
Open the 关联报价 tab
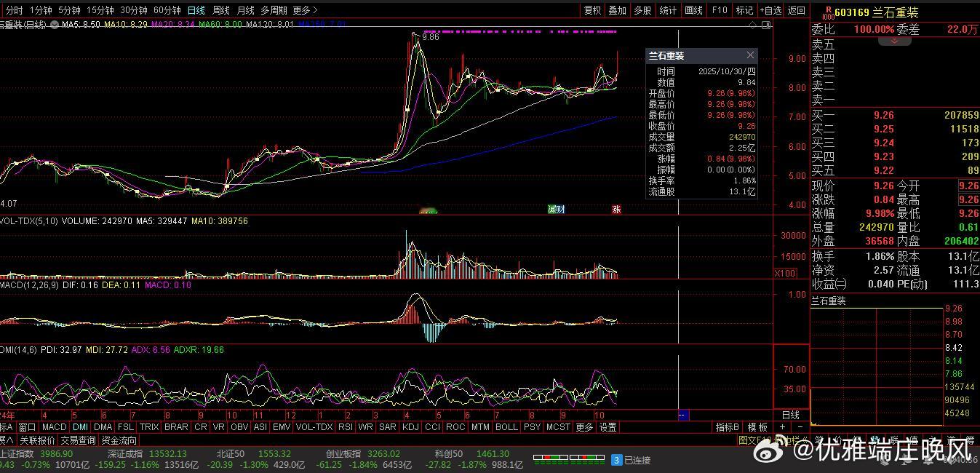pyautogui.click(x=37, y=440)
